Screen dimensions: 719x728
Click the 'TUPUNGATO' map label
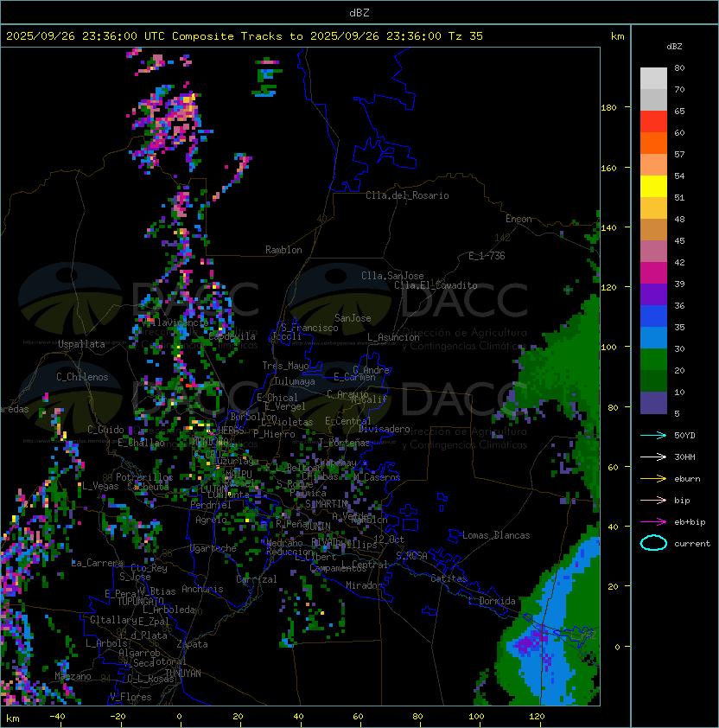[140, 601]
